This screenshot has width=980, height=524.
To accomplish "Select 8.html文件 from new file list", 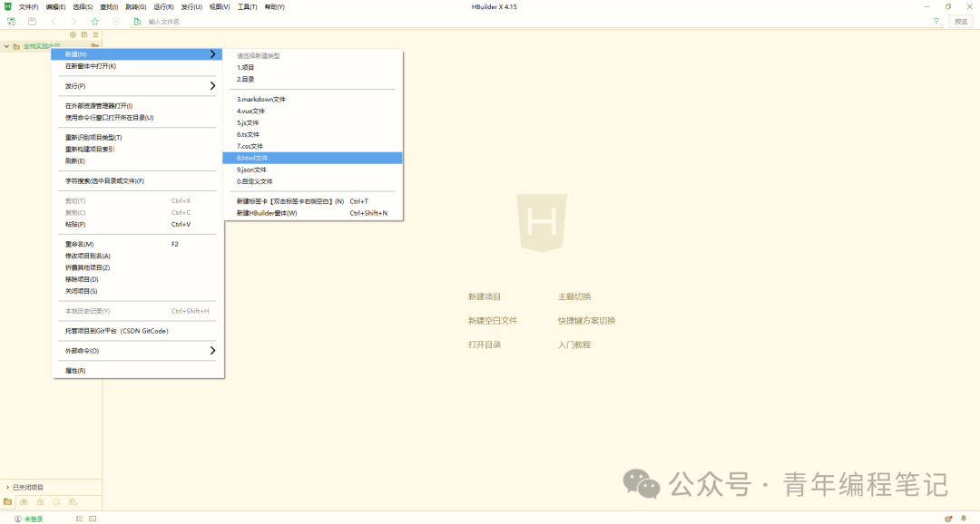I will click(x=312, y=158).
